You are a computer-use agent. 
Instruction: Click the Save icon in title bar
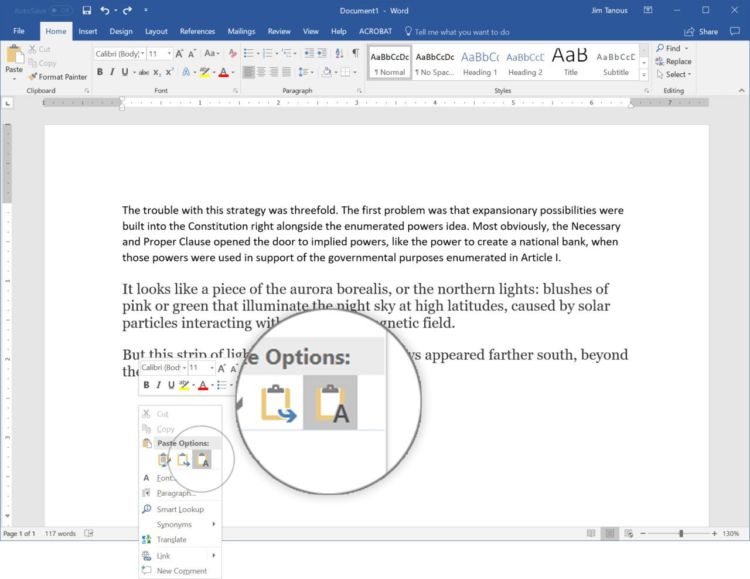pos(87,11)
